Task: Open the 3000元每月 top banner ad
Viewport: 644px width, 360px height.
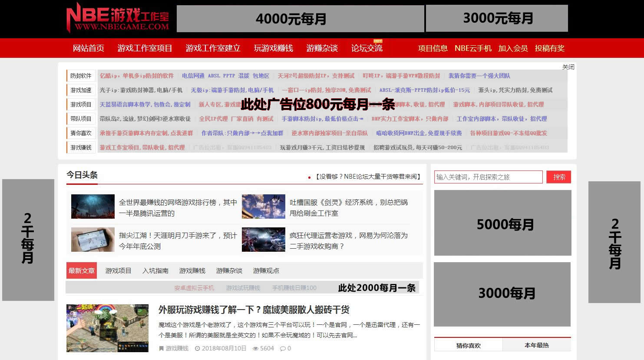Action: click(497, 18)
